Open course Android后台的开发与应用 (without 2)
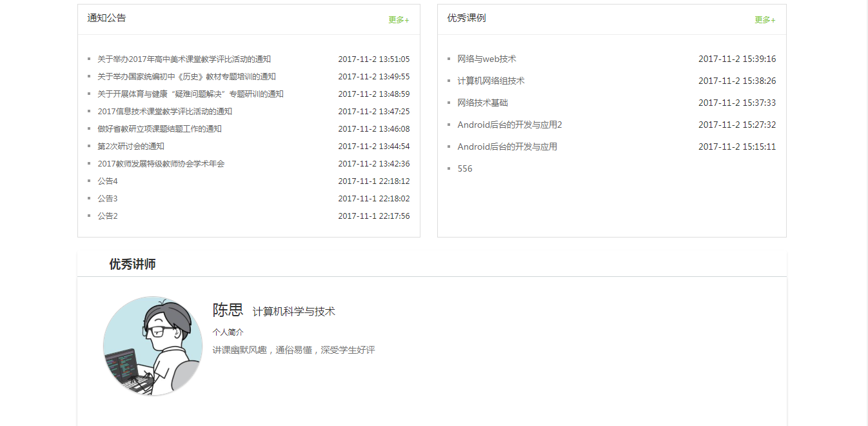The image size is (868, 426). (507, 147)
